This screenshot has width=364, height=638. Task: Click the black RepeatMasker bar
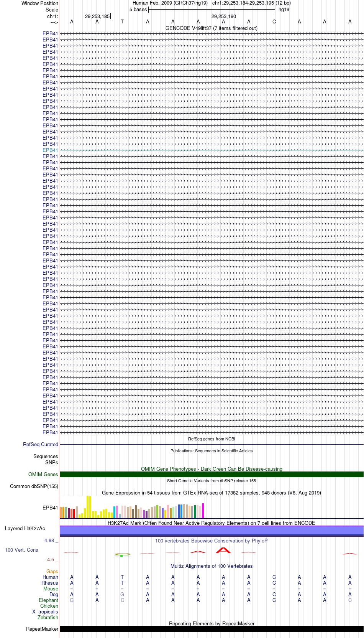point(212,629)
